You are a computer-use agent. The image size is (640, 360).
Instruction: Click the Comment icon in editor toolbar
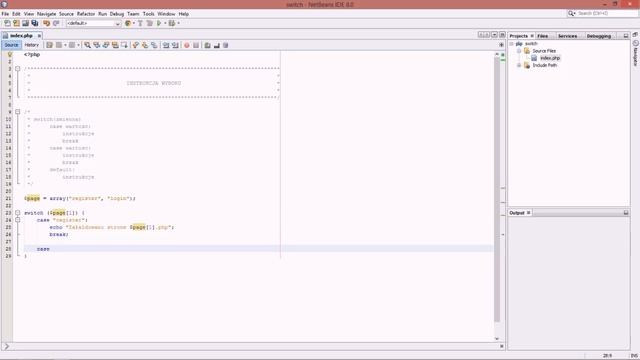(x=207, y=45)
